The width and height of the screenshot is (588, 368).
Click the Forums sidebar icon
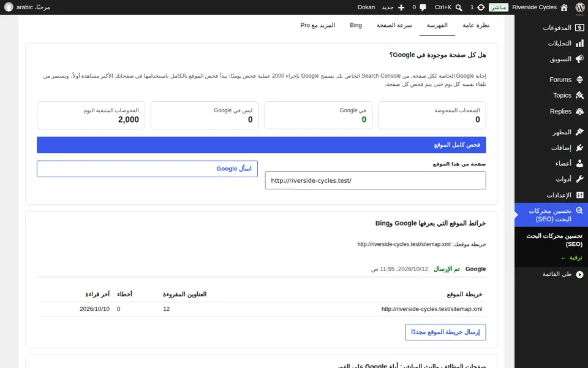580,80
